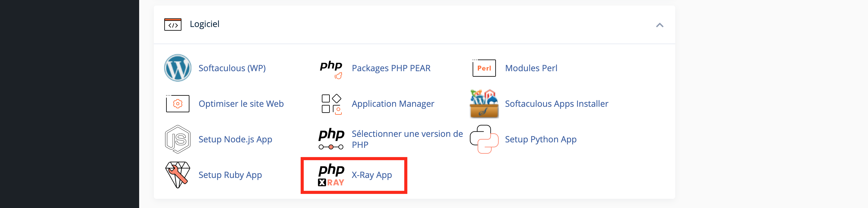Open the Setup Python App link
Viewport: 868px width, 208px height.
click(540, 139)
